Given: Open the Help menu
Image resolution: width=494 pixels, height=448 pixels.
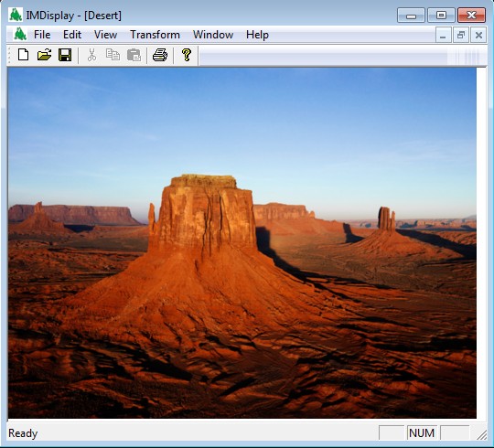Looking at the screenshot, I should click(257, 35).
